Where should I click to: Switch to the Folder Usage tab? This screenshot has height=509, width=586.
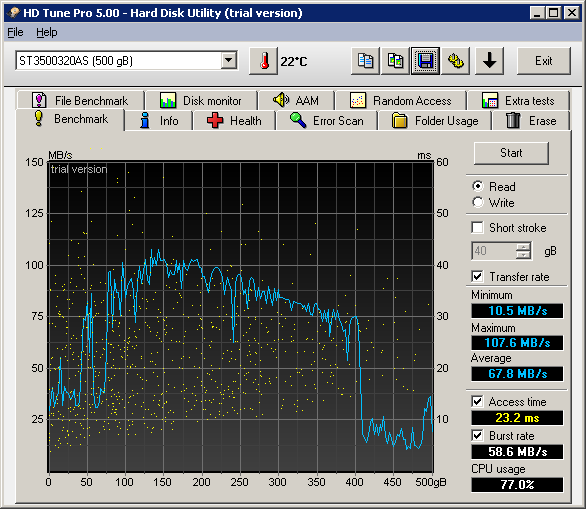click(x=435, y=121)
